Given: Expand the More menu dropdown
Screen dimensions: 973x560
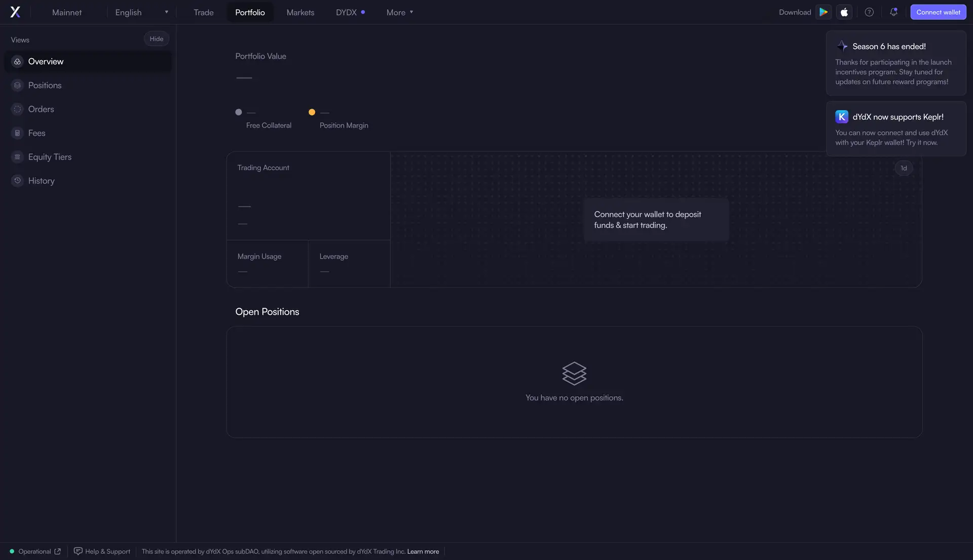Looking at the screenshot, I should (400, 12).
